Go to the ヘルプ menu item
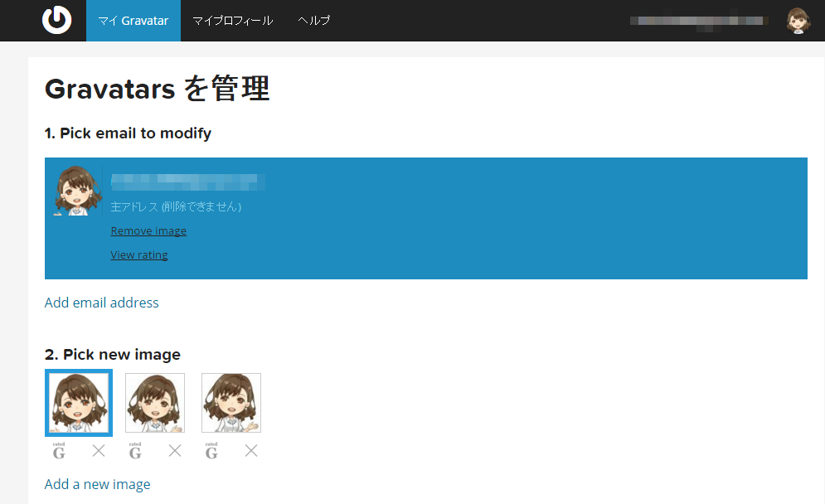Screen dimensions: 825x504 (x=313, y=21)
